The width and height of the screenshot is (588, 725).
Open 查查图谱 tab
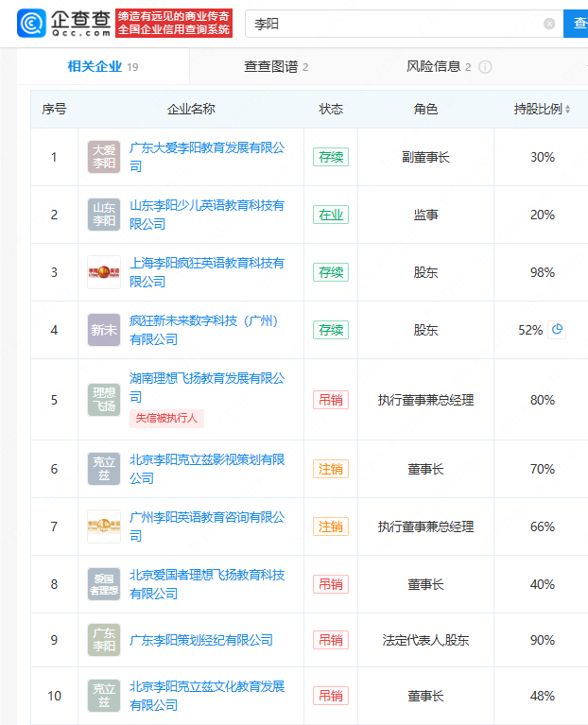coord(276,66)
